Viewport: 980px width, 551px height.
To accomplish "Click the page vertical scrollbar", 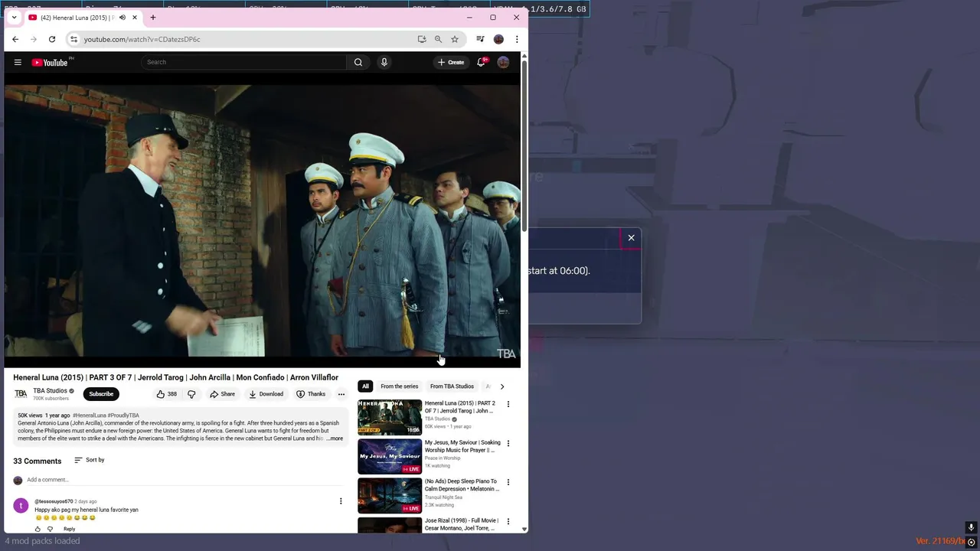I will pyautogui.click(x=524, y=145).
